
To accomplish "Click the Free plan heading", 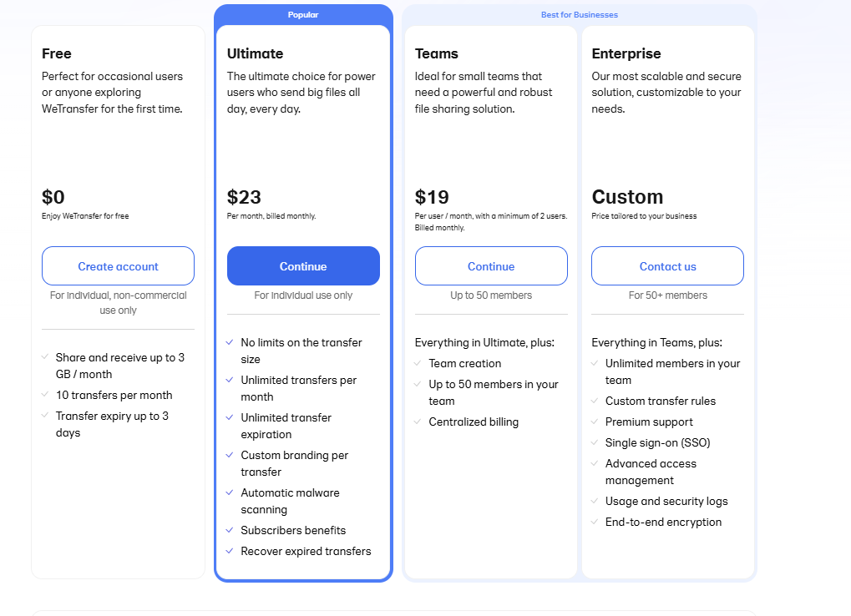I will [57, 53].
